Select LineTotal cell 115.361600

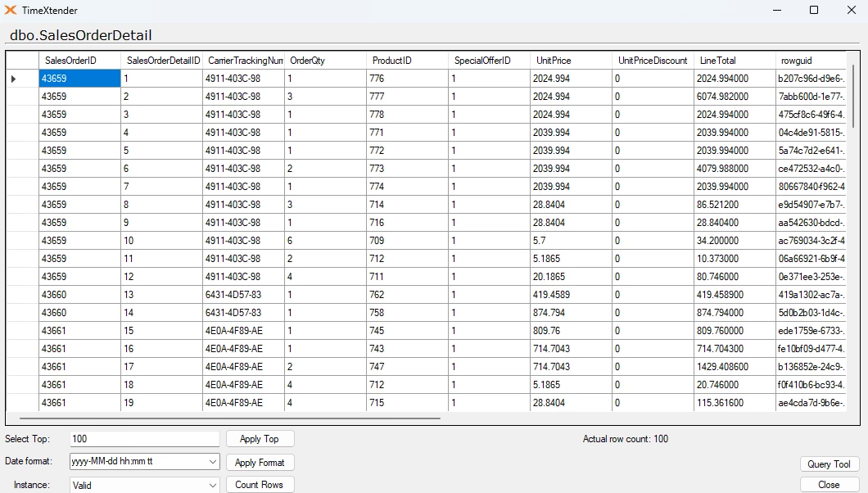735,403
